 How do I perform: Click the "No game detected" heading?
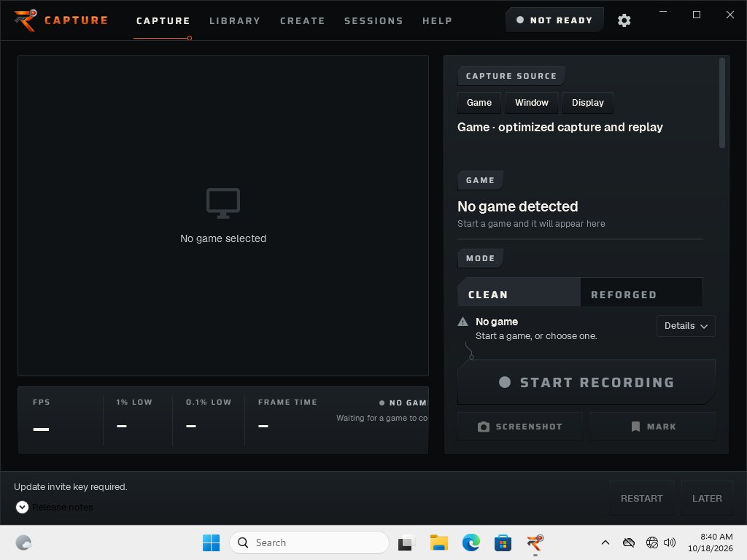[518, 206]
